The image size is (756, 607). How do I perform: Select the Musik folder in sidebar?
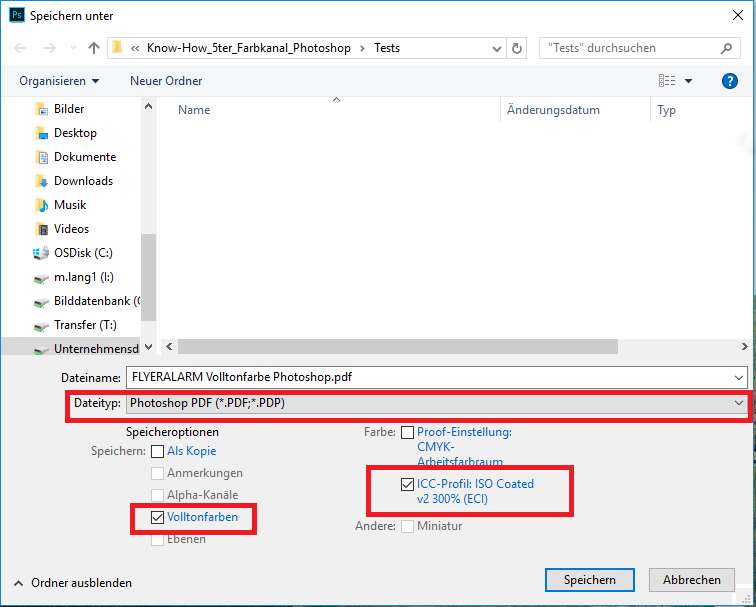[69, 205]
